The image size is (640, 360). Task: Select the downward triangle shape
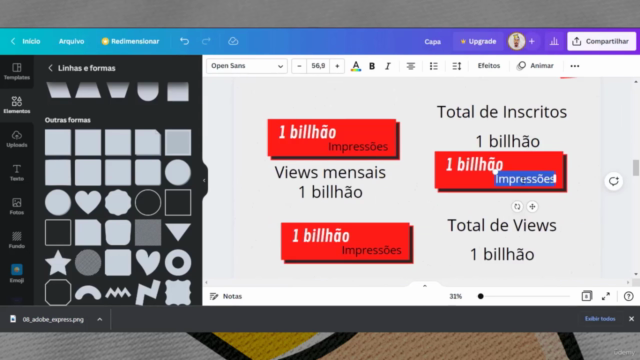point(178,232)
